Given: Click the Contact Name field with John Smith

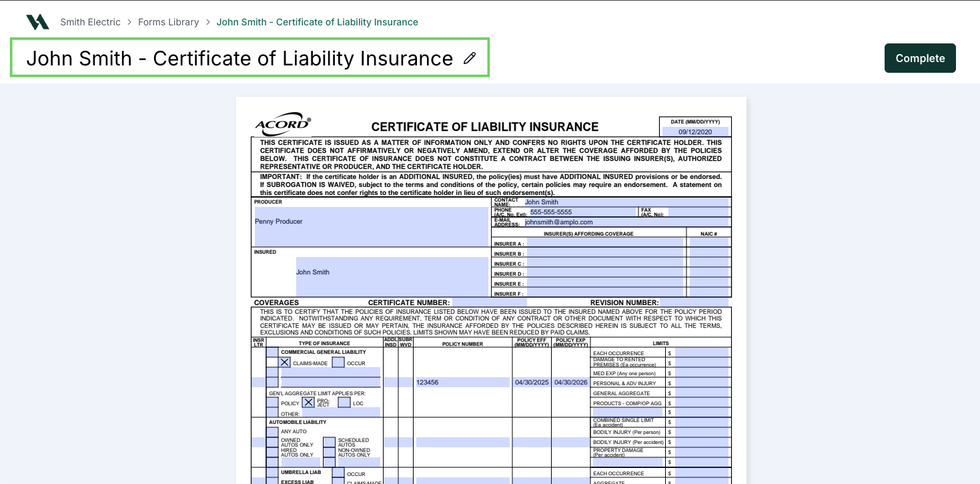Looking at the screenshot, I should pos(627,202).
